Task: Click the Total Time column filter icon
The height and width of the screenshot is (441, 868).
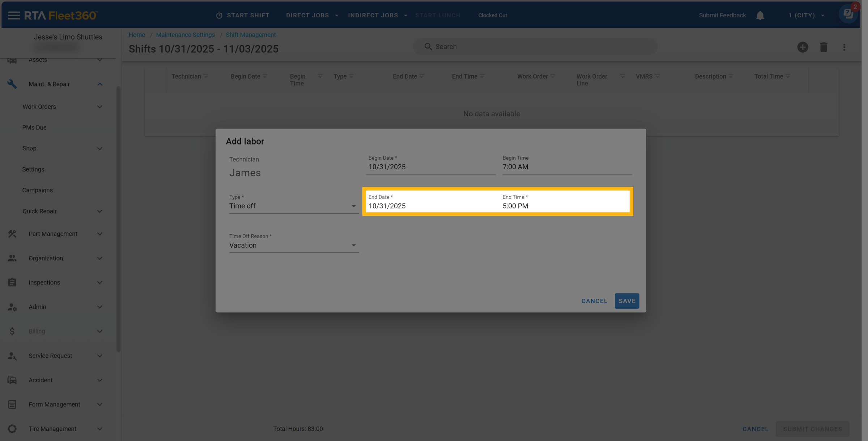Action: tap(788, 76)
